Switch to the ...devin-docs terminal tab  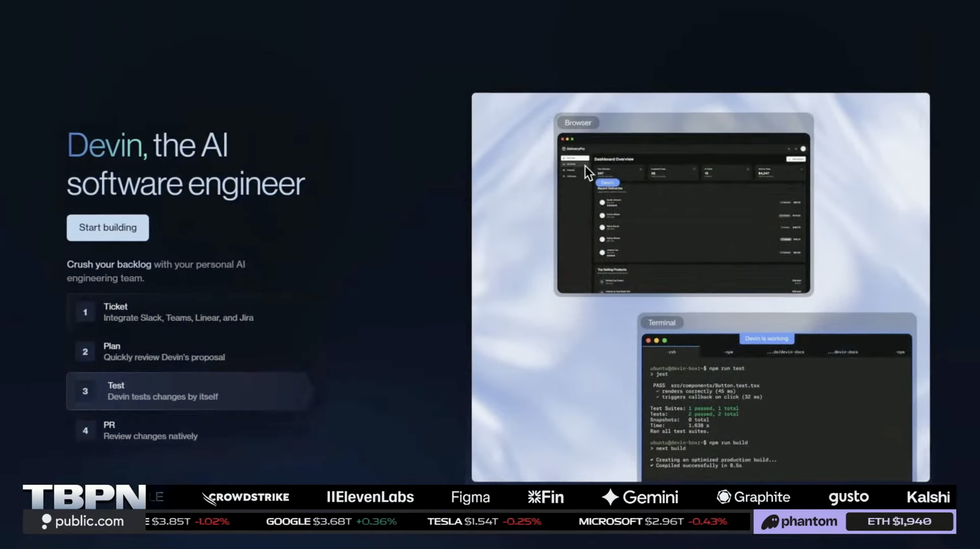pyautogui.click(x=843, y=352)
